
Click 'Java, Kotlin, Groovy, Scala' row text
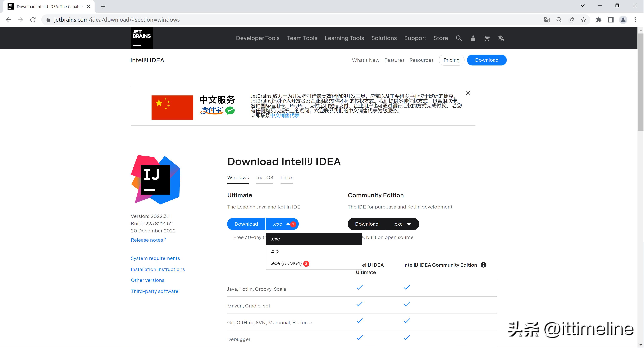pos(256,289)
